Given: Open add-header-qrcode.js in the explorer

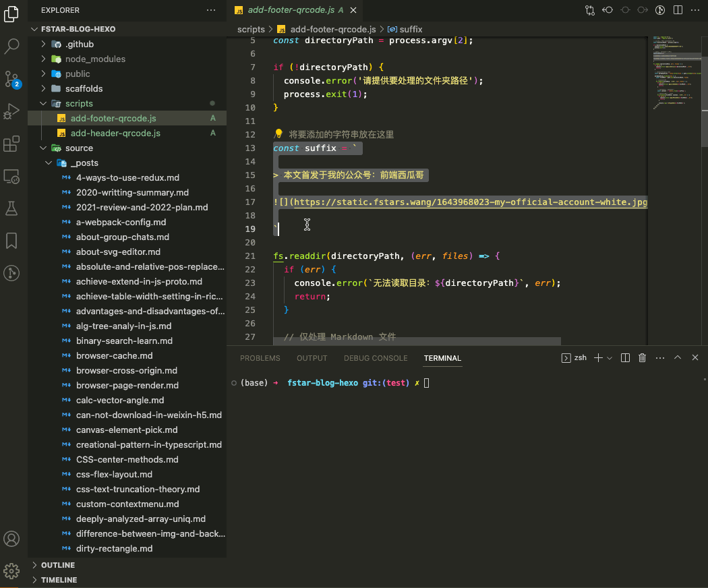Looking at the screenshot, I should pyautogui.click(x=115, y=134).
